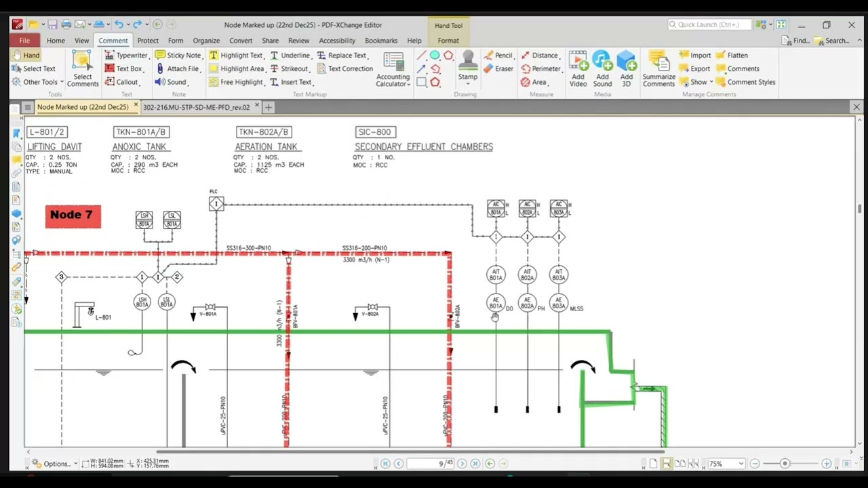Select the Free Highlight tool
Image resolution: width=868 pixels, height=488 pixels.
236,82
